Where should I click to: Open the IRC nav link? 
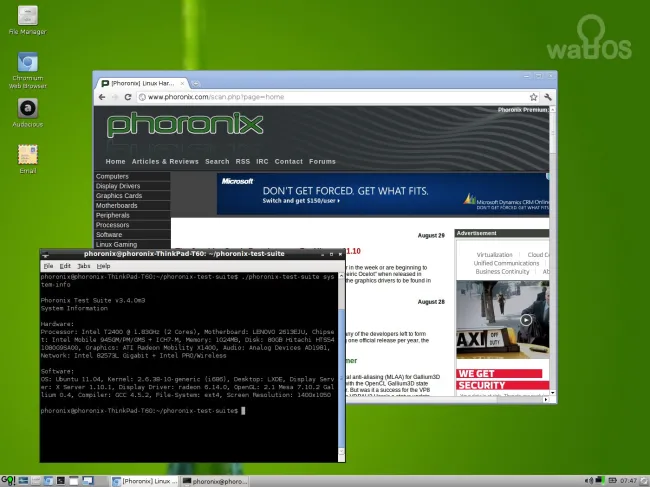tap(262, 162)
